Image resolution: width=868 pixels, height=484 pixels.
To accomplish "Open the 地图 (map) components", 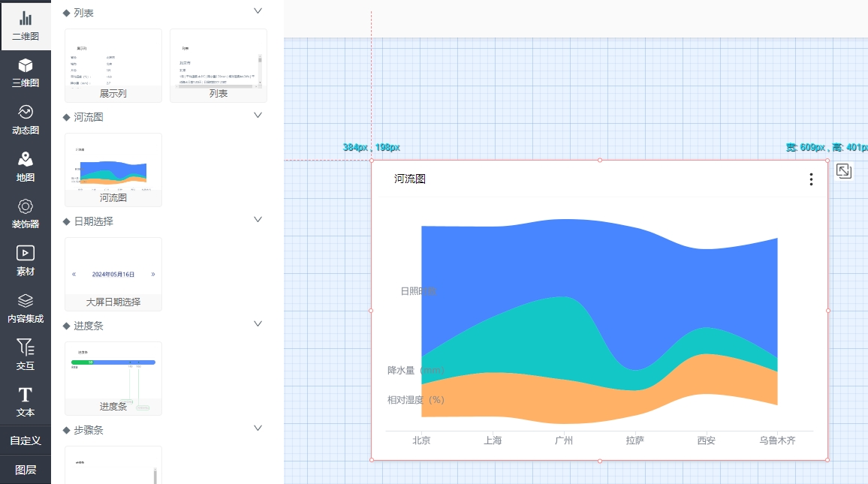I will pyautogui.click(x=26, y=167).
